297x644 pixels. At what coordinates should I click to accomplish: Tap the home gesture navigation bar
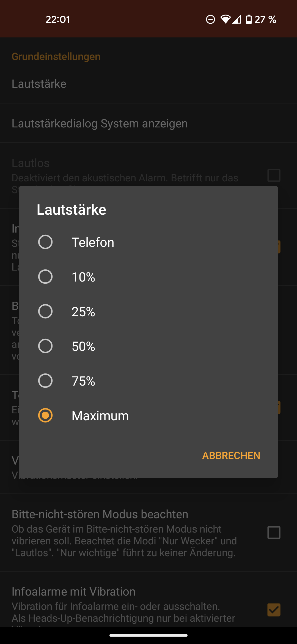click(148, 635)
